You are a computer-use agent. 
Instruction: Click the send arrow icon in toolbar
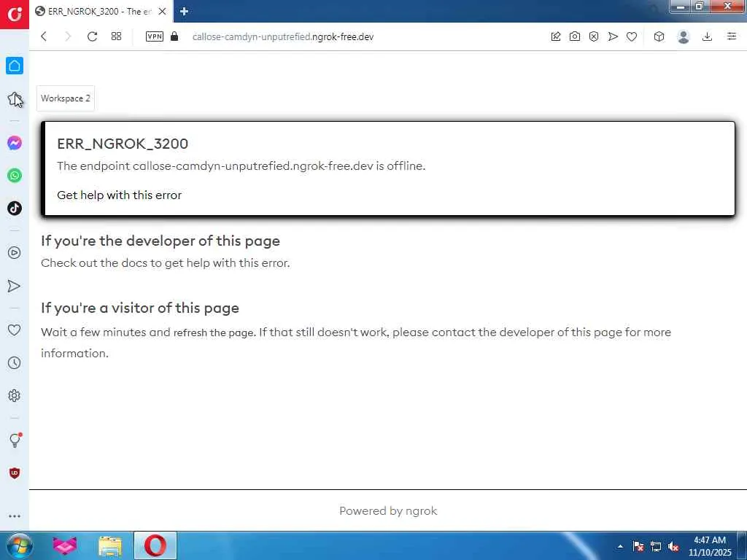pos(613,36)
